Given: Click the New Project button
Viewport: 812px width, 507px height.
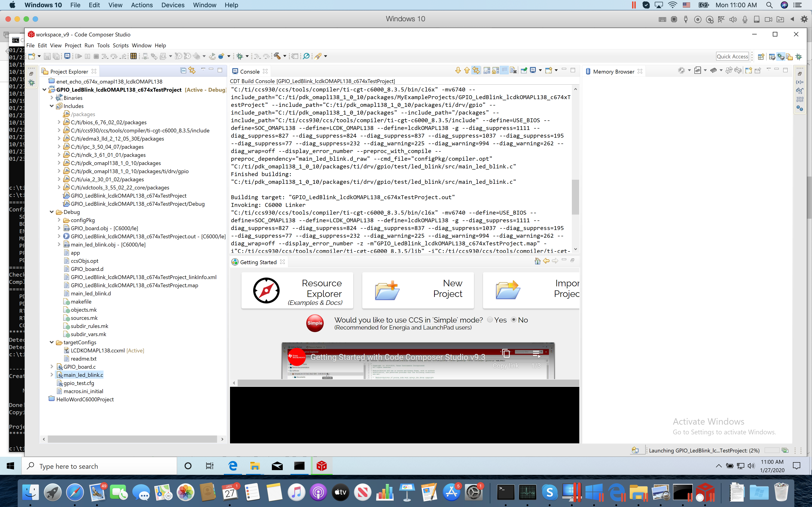Looking at the screenshot, I should point(418,291).
